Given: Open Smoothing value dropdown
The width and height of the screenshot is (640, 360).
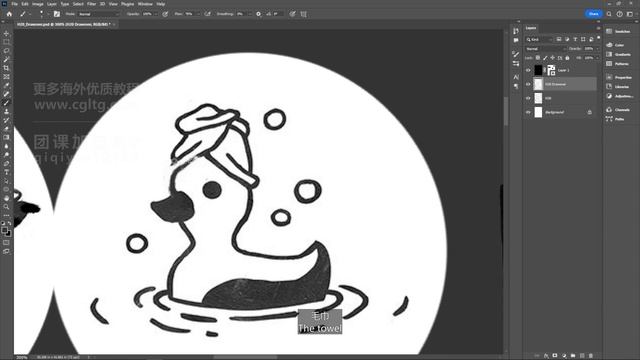Looking at the screenshot, I should click(249, 14).
